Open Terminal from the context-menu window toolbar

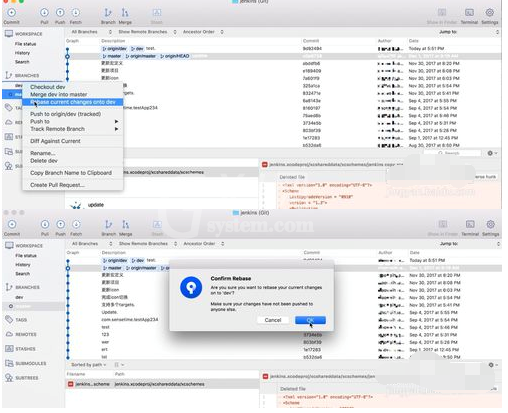pyautogui.click(x=469, y=13)
